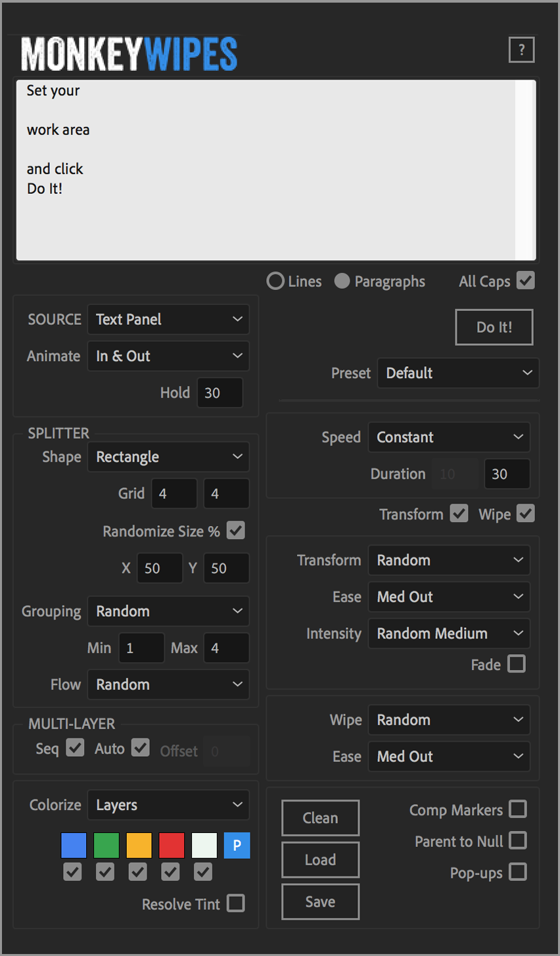Click the left Grid value field
The height and width of the screenshot is (956, 560).
tap(174, 494)
